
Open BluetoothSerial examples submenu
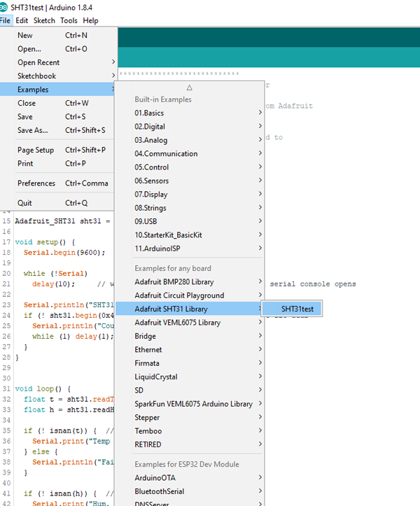click(x=190, y=491)
